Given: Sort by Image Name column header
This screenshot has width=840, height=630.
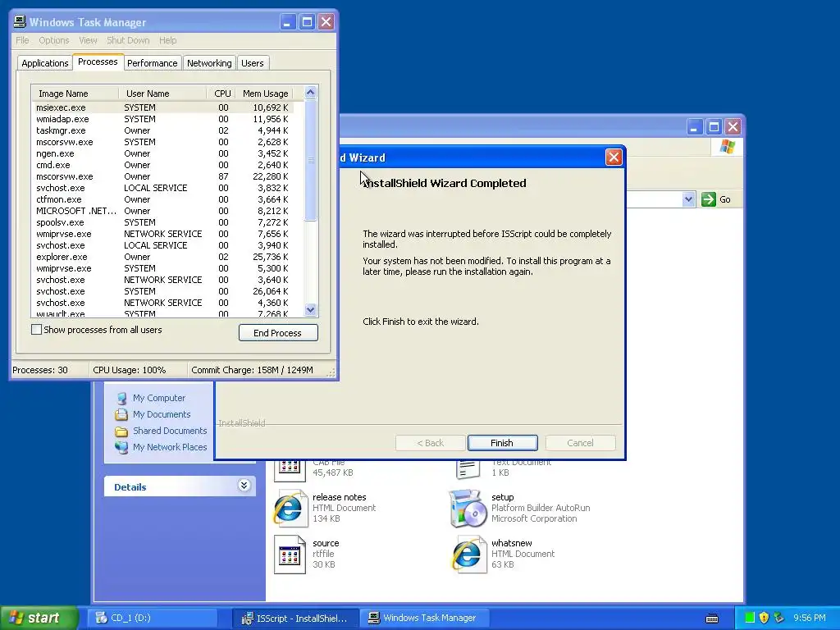Looking at the screenshot, I should 75,94.
